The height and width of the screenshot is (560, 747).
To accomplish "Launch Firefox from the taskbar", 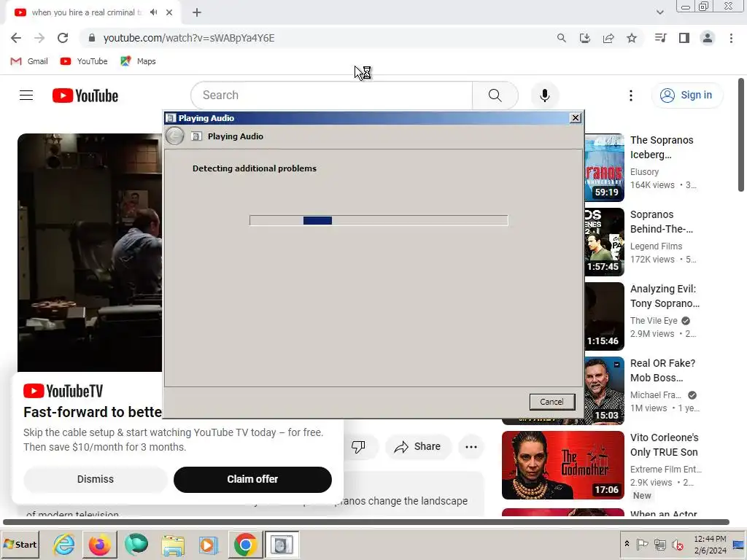I will (x=100, y=545).
